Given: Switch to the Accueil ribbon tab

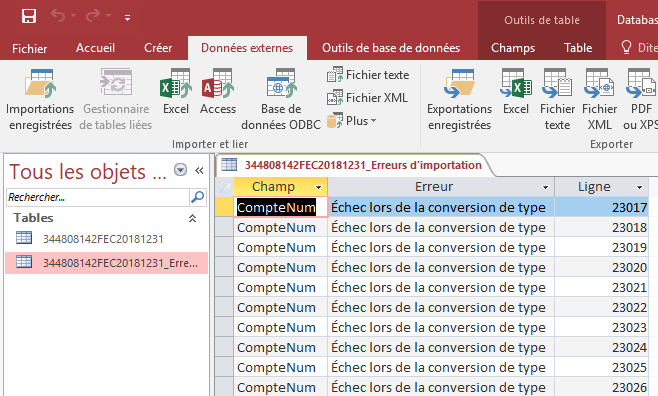Looking at the screenshot, I should [95, 48].
